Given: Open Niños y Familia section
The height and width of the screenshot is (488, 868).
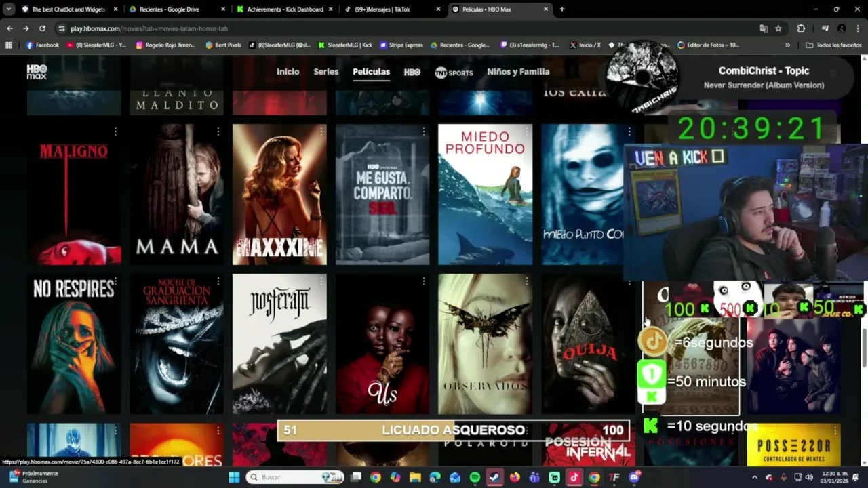Looking at the screenshot, I should [x=518, y=72].
